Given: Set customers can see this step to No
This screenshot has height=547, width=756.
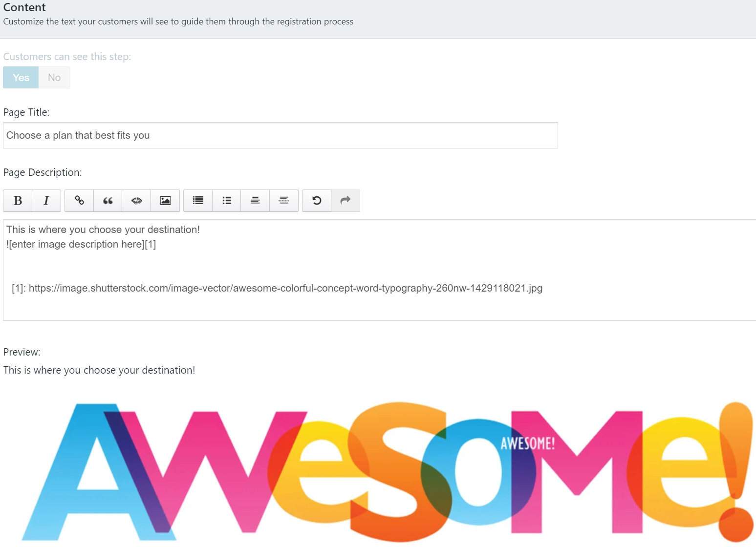Looking at the screenshot, I should tap(54, 78).
